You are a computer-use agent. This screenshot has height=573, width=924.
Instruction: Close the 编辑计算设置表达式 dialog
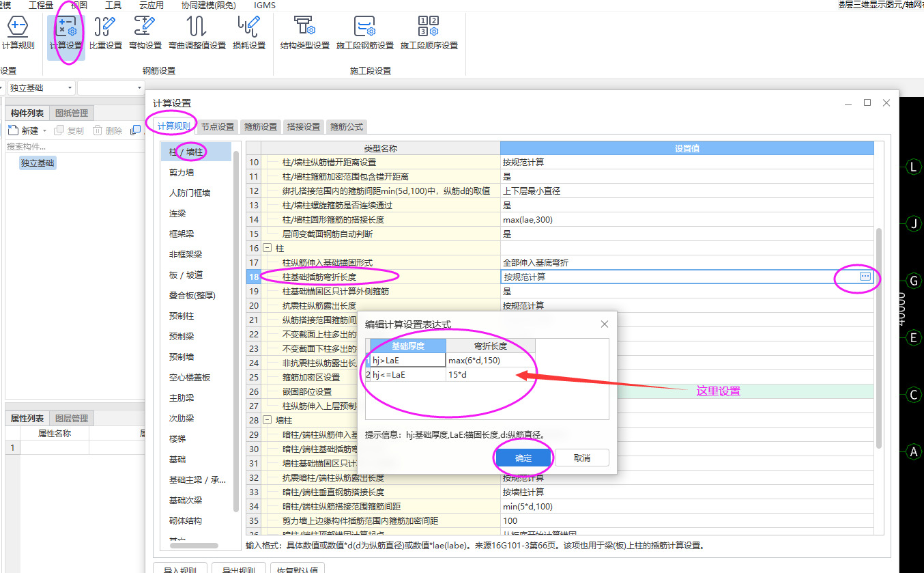(605, 324)
